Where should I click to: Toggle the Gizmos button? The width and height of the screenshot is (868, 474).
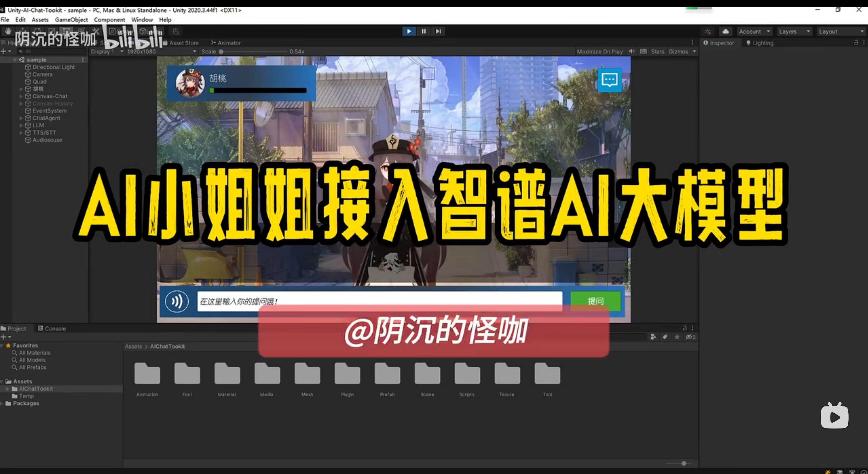tap(678, 52)
